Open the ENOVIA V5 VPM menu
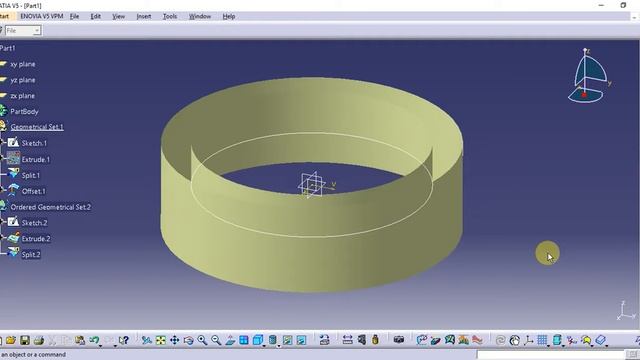The height and width of the screenshot is (360, 640). click(x=42, y=16)
